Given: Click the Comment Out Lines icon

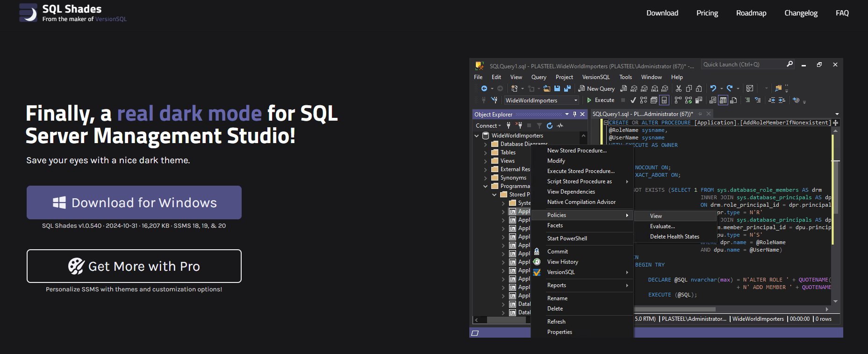Looking at the screenshot, I should point(747,100).
